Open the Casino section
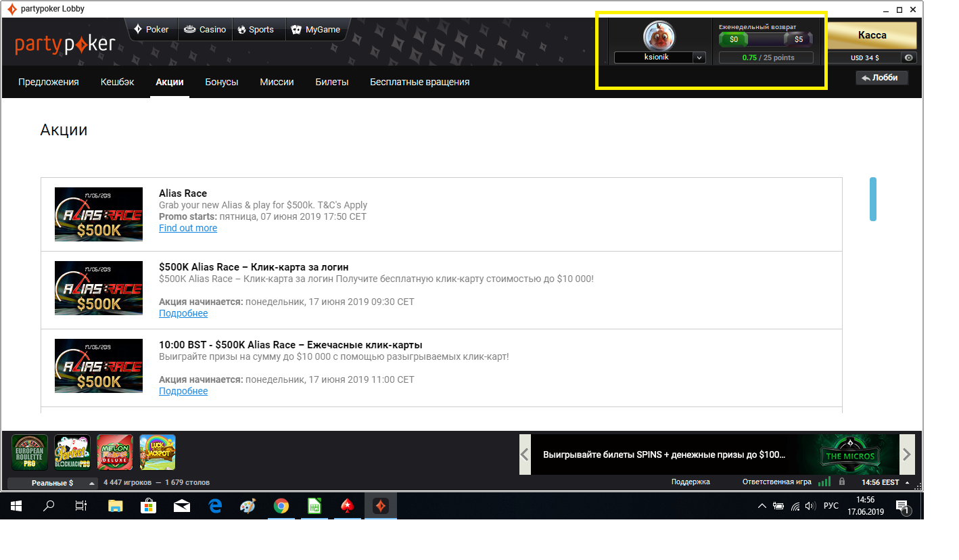This screenshot has height=560, width=959. [205, 30]
